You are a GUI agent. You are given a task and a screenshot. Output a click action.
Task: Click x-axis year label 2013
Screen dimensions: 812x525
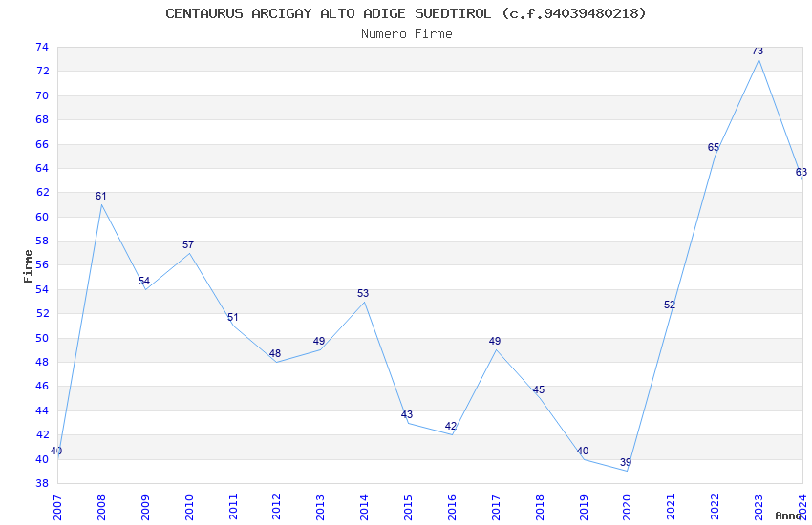pos(321,508)
